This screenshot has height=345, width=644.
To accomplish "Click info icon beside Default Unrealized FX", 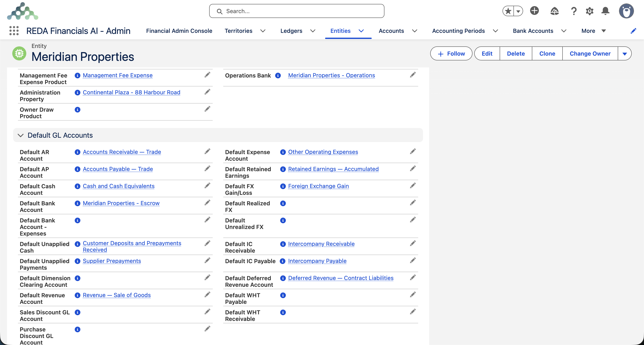I will coord(283,220).
